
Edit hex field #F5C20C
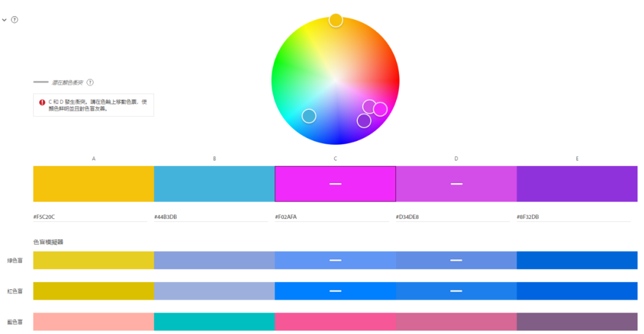click(90, 217)
